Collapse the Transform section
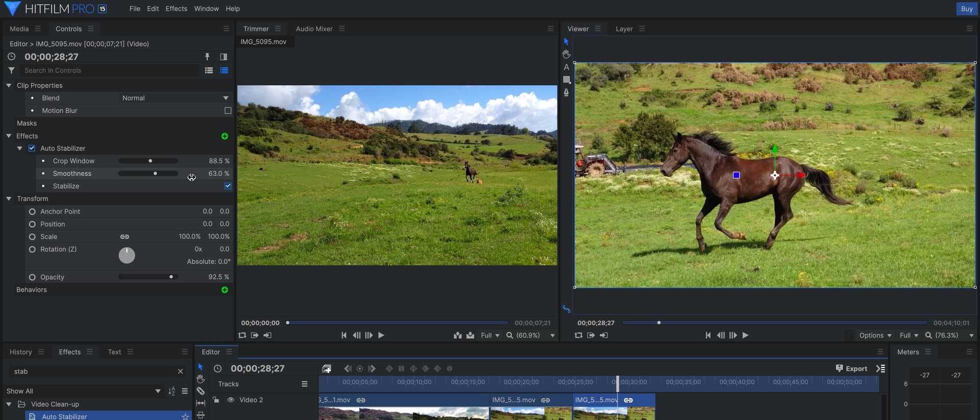The width and height of the screenshot is (980, 420). [x=9, y=199]
